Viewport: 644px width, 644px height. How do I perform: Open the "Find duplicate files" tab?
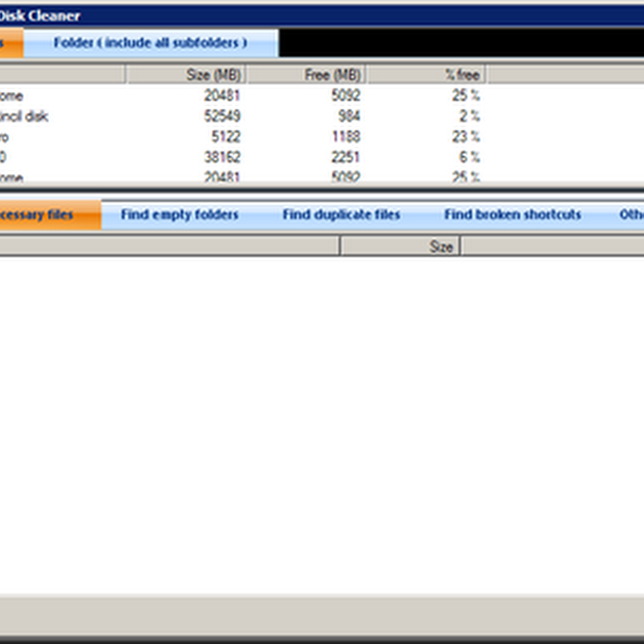341,215
